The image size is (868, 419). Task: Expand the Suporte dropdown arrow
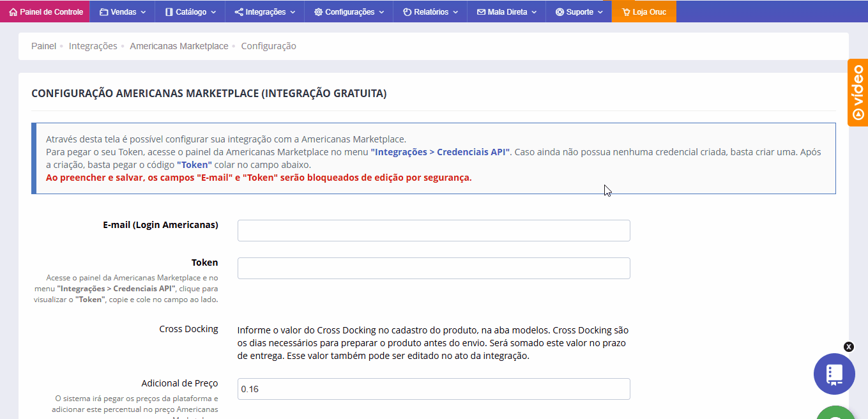click(x=600, y=12)
